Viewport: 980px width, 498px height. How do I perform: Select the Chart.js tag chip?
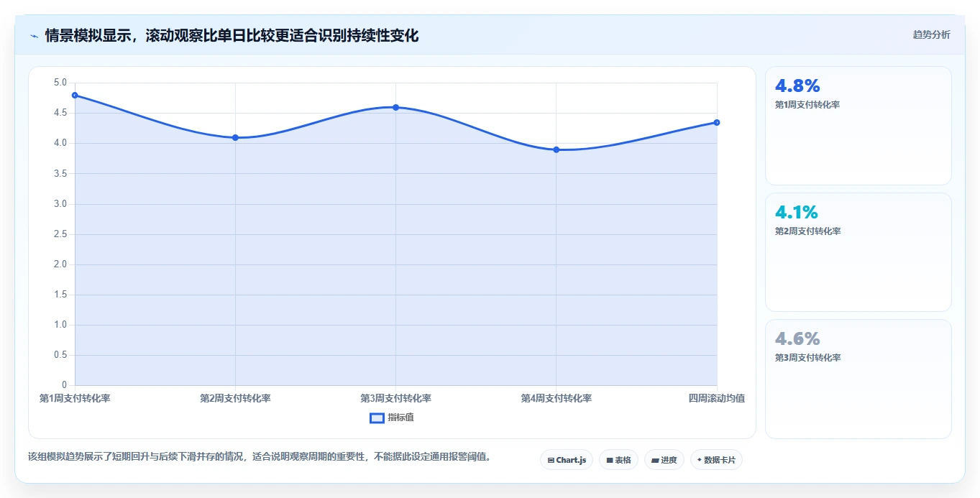click(567, 460)
